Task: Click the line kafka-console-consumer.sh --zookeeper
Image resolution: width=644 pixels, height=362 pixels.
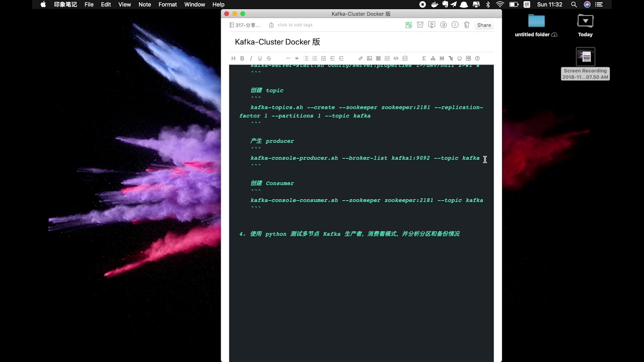Action: tap(367, 200)
